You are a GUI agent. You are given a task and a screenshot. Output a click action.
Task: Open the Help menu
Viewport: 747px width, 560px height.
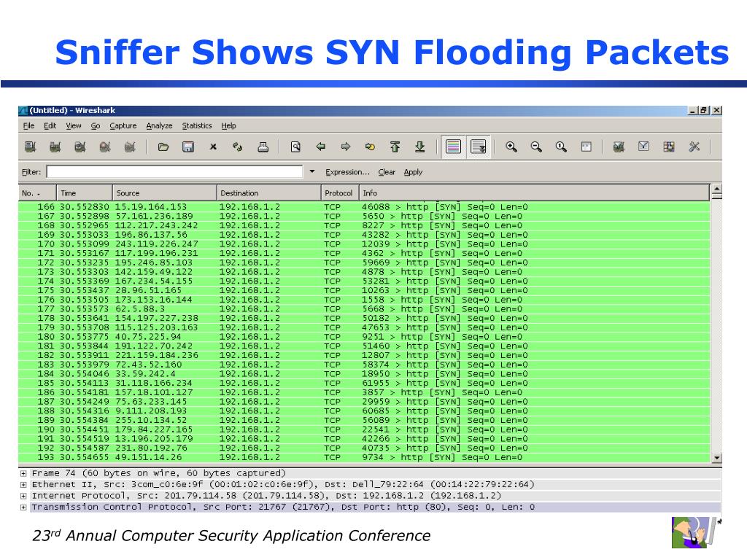[x=228, y=125]
